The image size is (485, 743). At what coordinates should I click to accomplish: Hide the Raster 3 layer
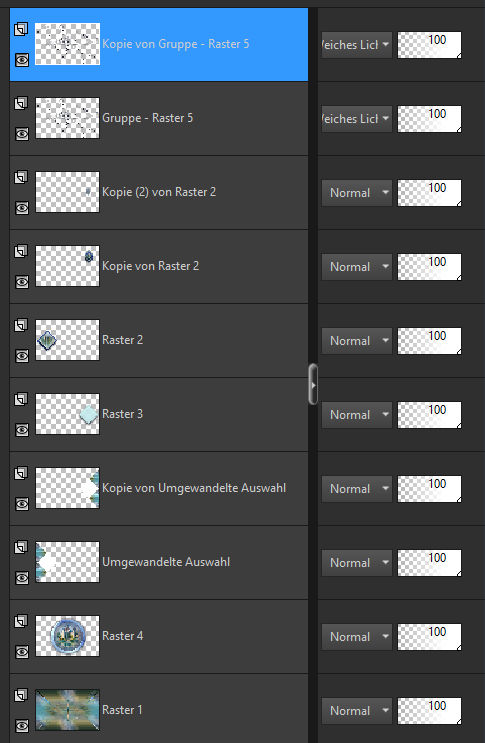coord(22,430)
